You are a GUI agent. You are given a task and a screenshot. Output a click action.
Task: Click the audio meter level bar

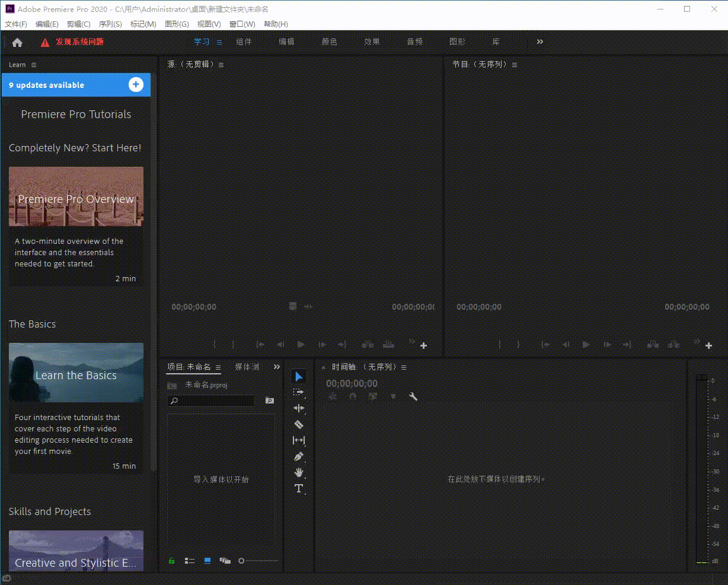click(x=701, y=469)
